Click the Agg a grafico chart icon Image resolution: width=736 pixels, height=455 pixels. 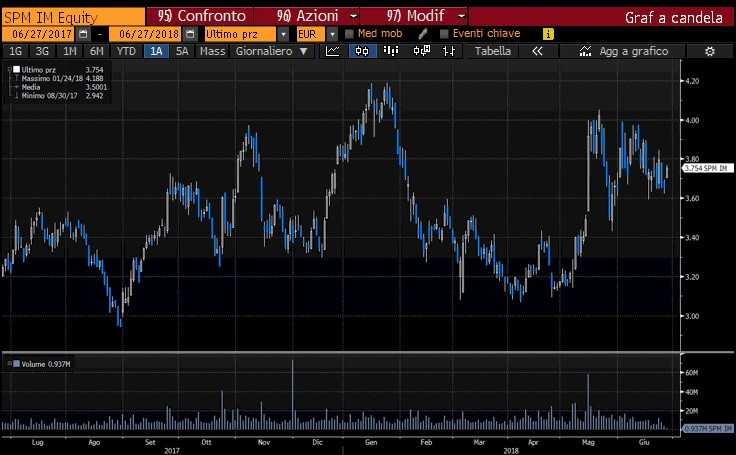(585, 51)
